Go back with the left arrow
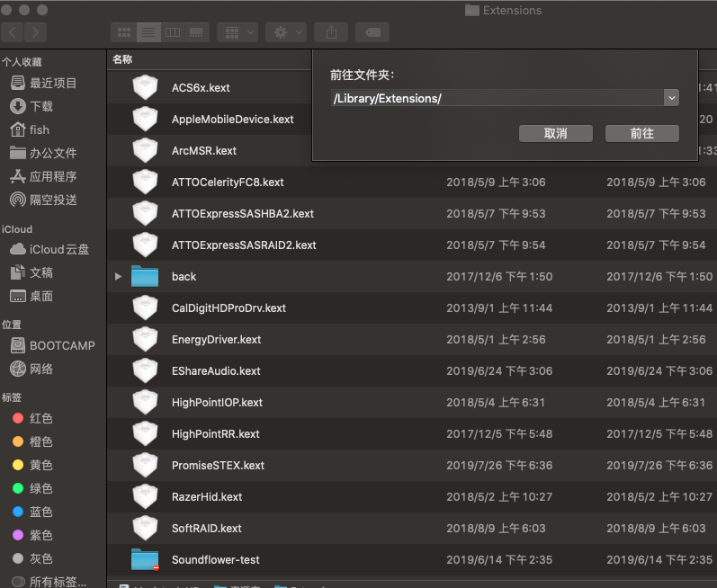The width and height of the screenshot is (717, 588). click(13, 32)
